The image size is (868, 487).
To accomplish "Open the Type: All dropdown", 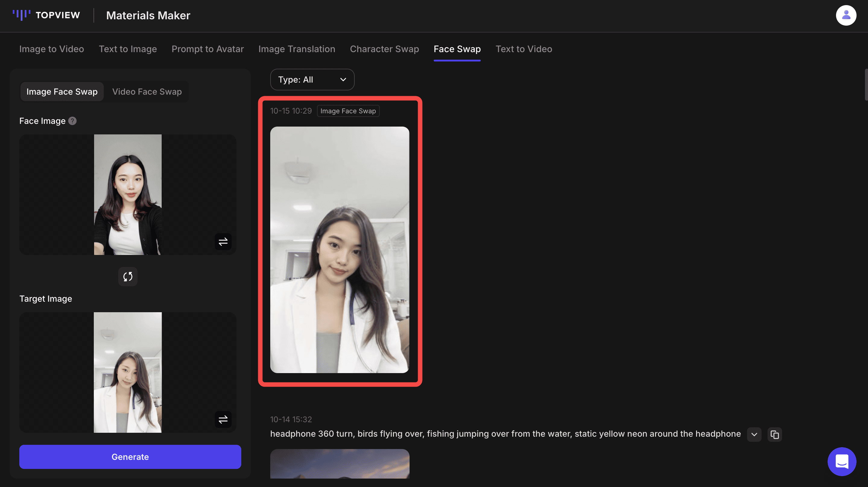I will (312, 80).
